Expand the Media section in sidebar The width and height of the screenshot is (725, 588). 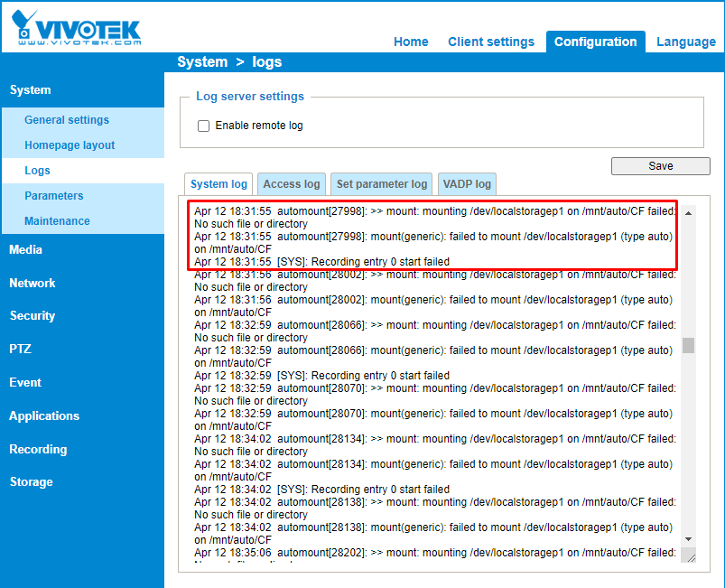(26, 250)
